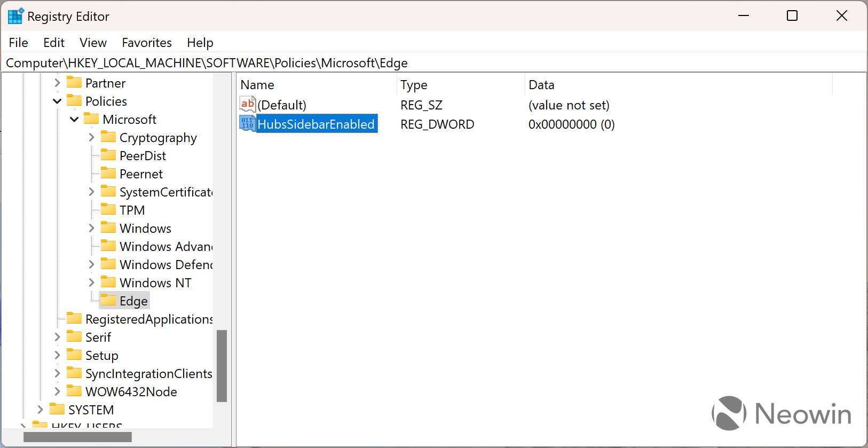Click the Windows Defender folder icon

(108, 264)
